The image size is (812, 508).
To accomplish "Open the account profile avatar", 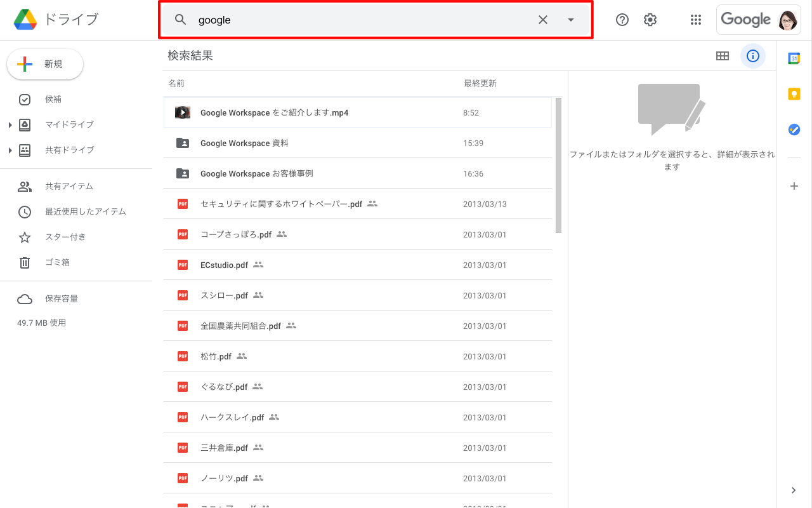I will pos(788,20).
